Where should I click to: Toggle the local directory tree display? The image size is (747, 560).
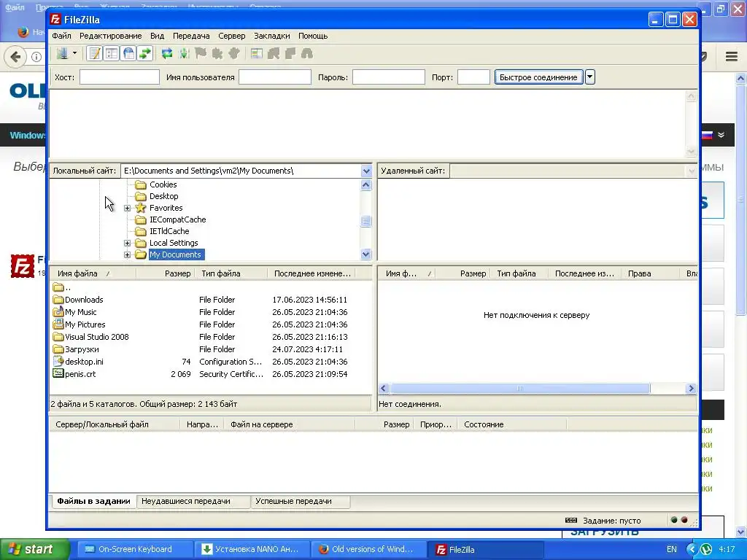(112, 53)
